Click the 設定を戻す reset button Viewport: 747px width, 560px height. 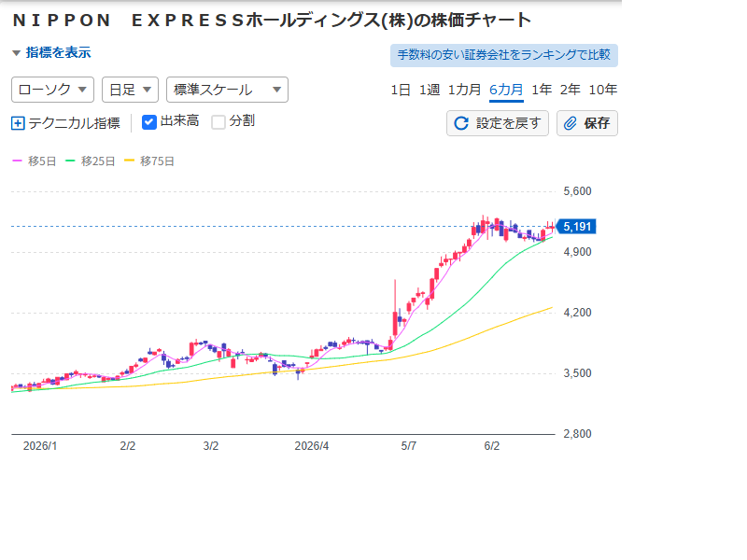pos(498,123)
